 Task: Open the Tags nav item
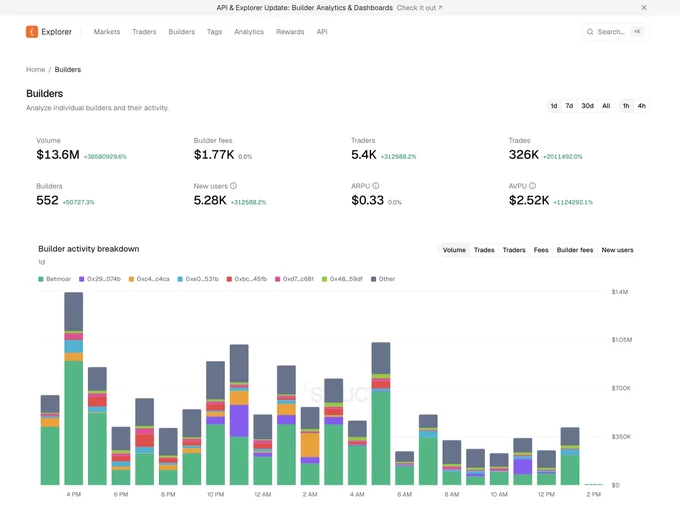(x=214, y=32)
